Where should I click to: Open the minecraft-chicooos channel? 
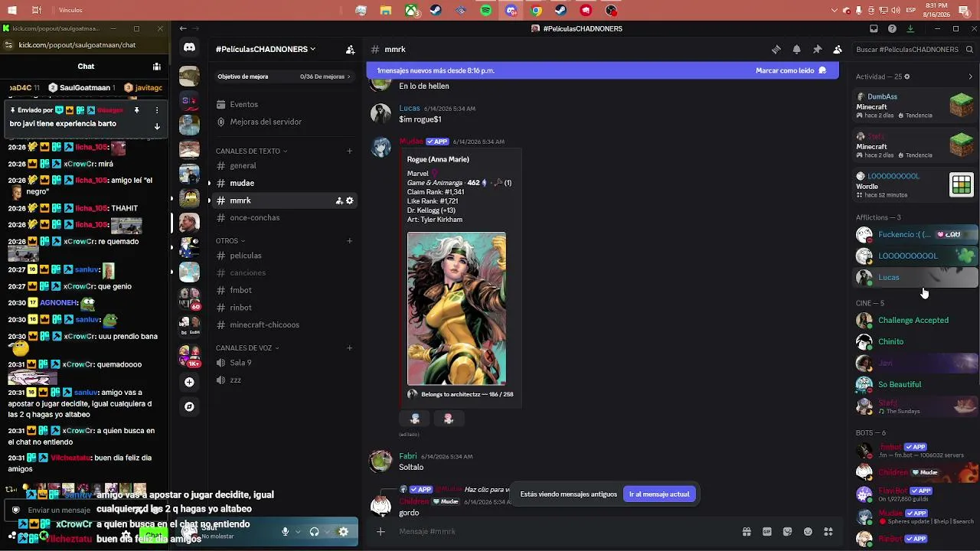(x=283, y=325)
